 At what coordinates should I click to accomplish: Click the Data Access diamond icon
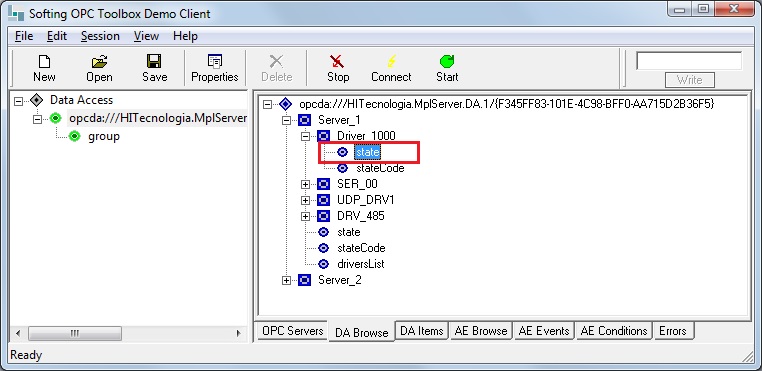click(36, 100)
